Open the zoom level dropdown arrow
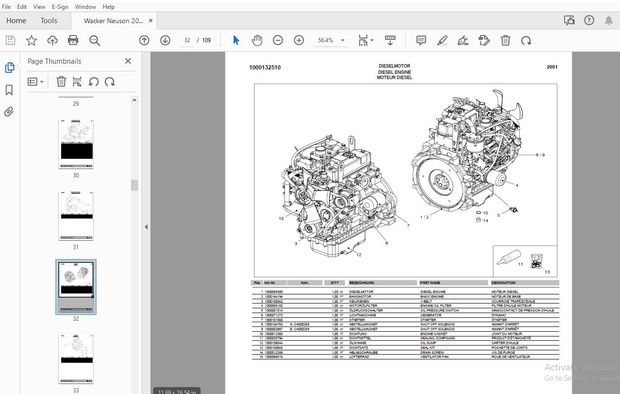The width and height of the screenshot is (620, 394). tap(343, 40)
